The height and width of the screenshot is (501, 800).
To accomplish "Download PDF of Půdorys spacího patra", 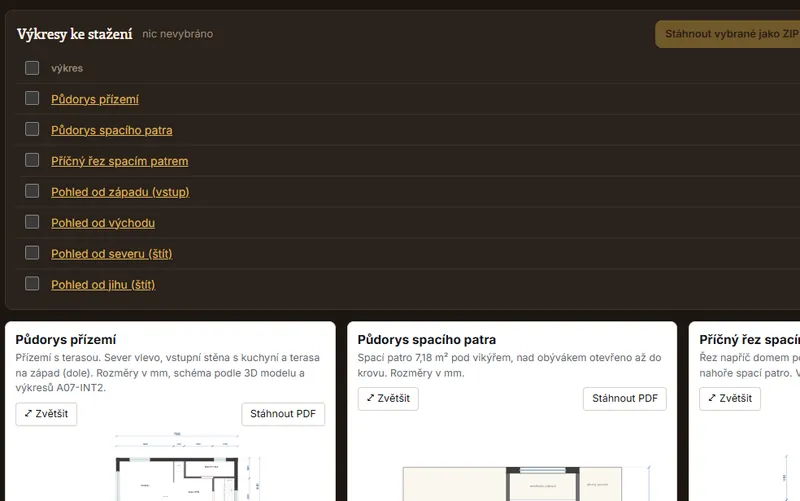I will point(625,398).
